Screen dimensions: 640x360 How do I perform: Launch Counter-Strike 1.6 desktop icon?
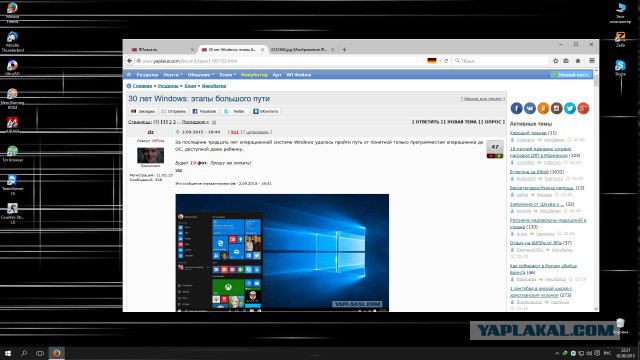pyautogui.click(x=12, y=213)
